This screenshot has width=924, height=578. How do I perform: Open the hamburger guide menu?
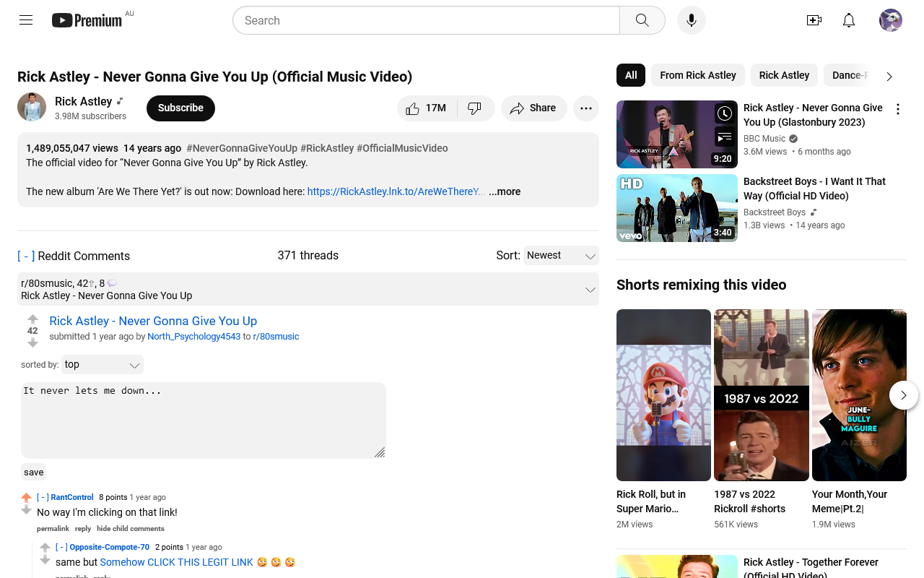tap(26, 20)
